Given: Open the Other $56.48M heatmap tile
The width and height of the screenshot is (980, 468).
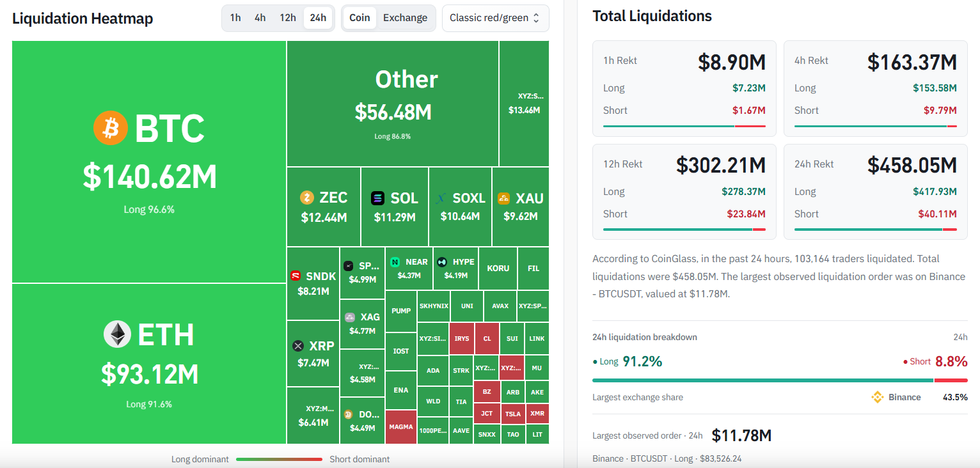Looking at the screenshot, I should [393, 104].
